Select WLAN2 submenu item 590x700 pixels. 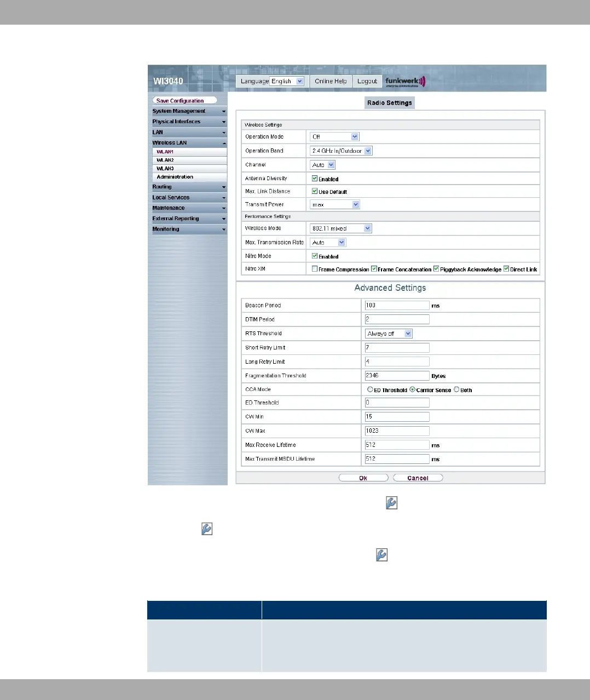tap(190, 160)
